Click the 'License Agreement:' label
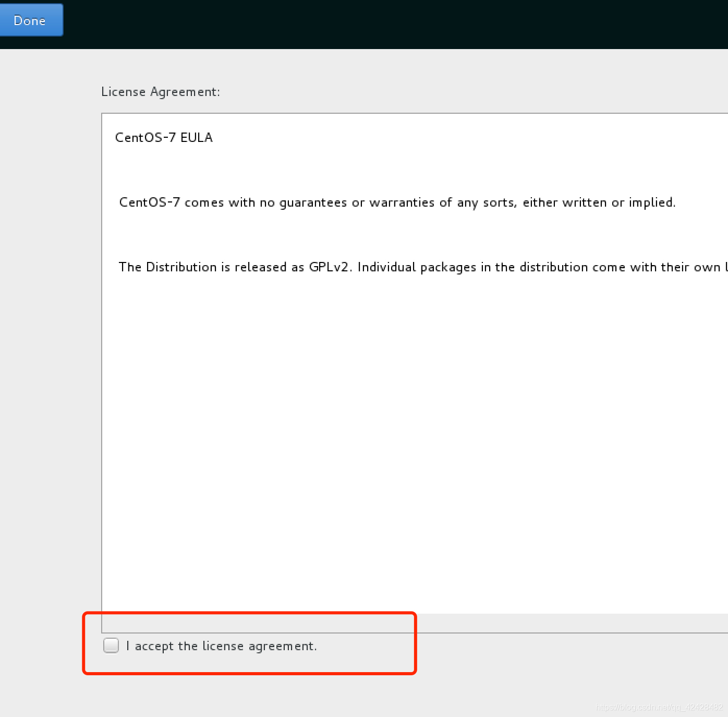This screenshot has height=717, width=728. point(161,92)
